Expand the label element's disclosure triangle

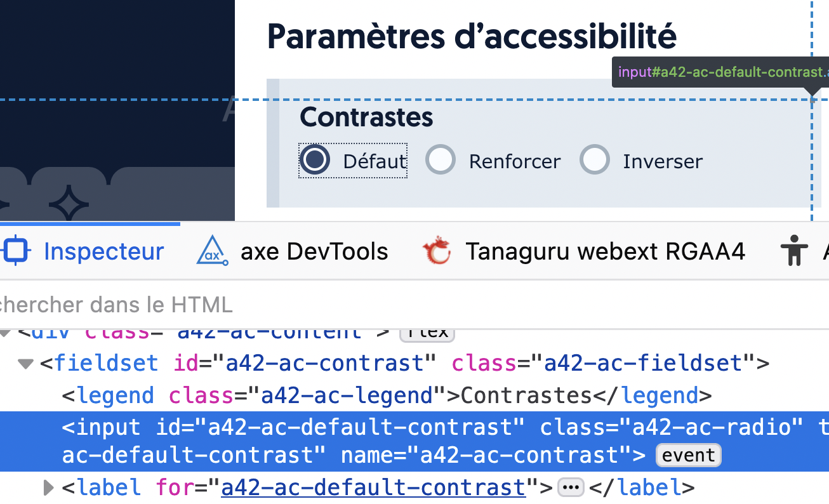[48, 487]
